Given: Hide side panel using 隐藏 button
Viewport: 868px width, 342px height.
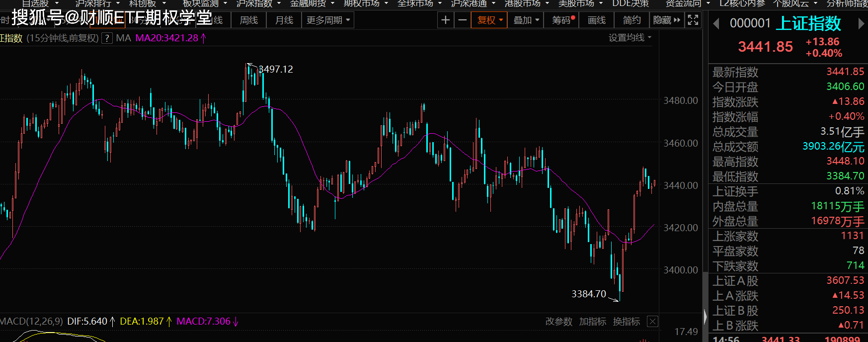Looking at the screenshot, I should pos(667,20).
